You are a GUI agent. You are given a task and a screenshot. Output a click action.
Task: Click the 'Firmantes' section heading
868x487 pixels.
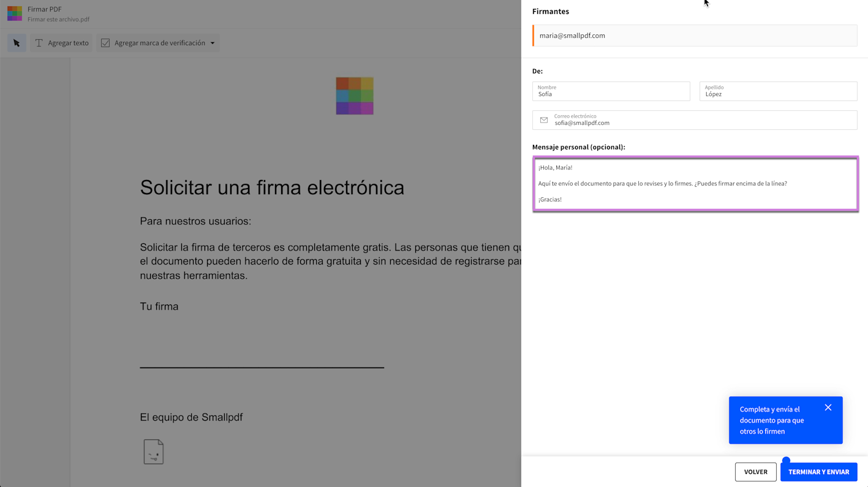[551, 12]
